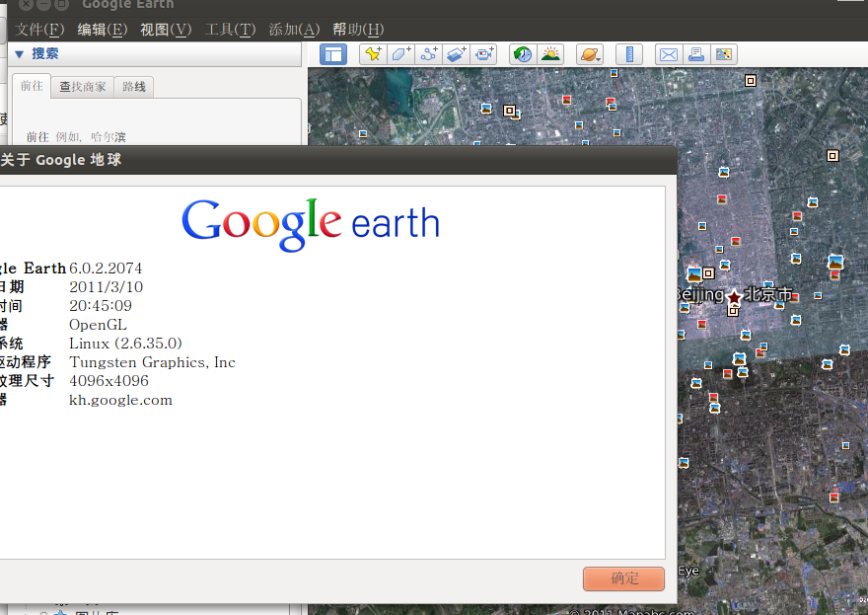The width and height of the screenshot is (868, 615).
Task: Click 确定 to close the about dialog
Action: (623, 578)
